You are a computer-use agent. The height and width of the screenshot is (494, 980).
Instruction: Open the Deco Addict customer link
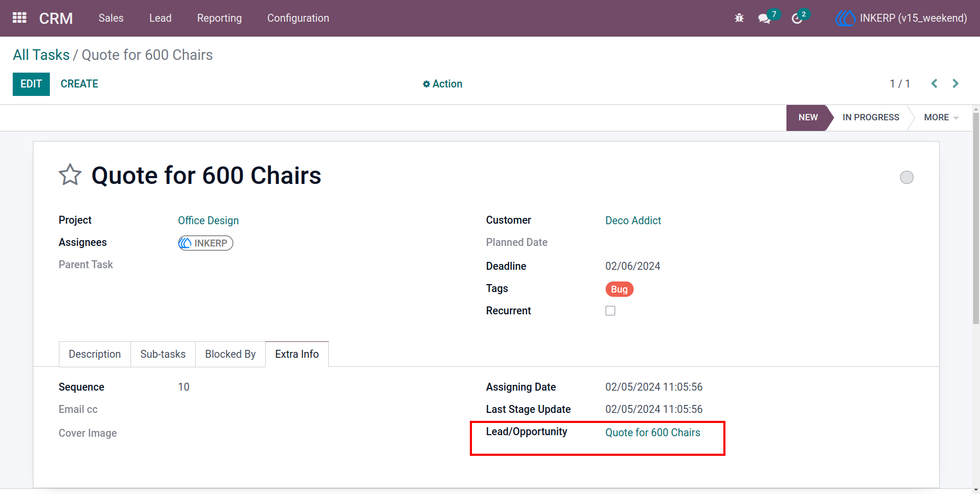pyautogui.click(x=633, y=220)
